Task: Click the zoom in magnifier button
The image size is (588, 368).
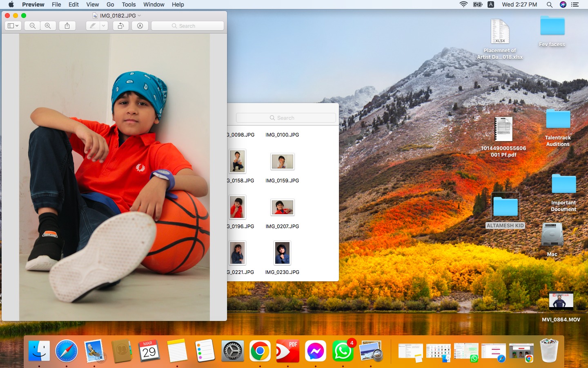Action: click(x=48, y=26)
